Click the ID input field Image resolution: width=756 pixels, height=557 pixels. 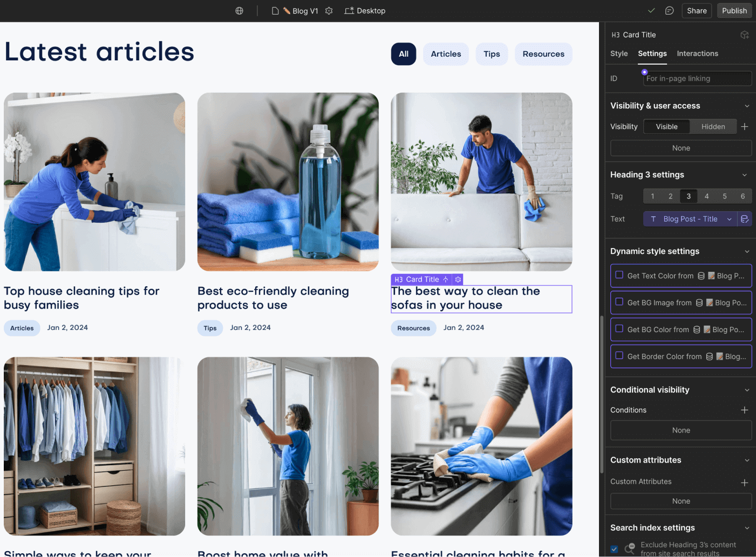click(x=697, y=79)
